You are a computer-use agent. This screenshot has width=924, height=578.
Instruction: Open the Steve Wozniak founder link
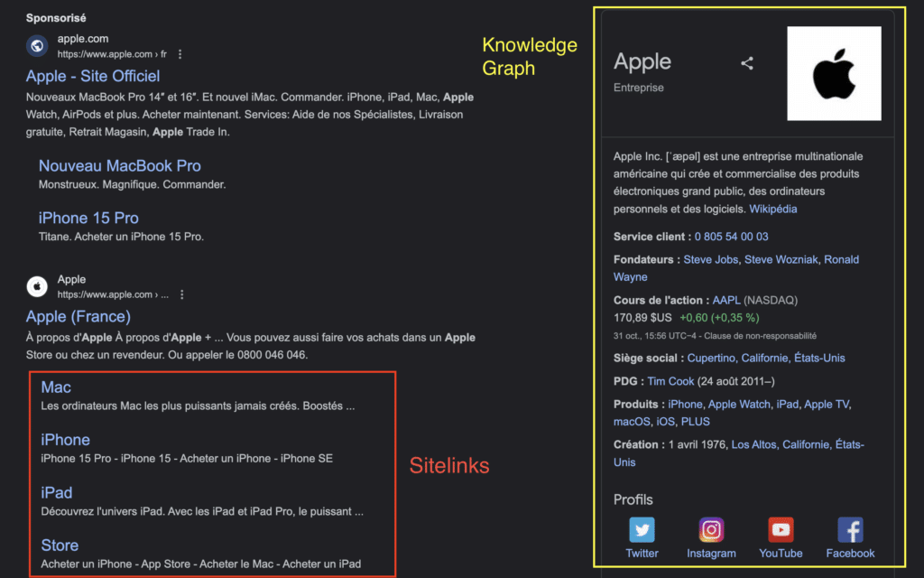pyautogui.click(x=781, y=259)
